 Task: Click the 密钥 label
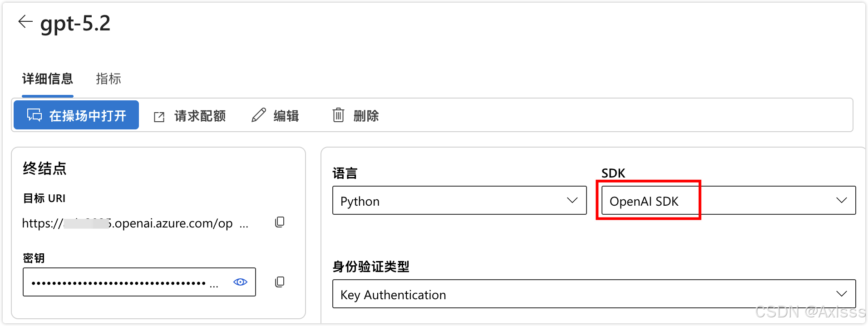(x=34, y=258)
